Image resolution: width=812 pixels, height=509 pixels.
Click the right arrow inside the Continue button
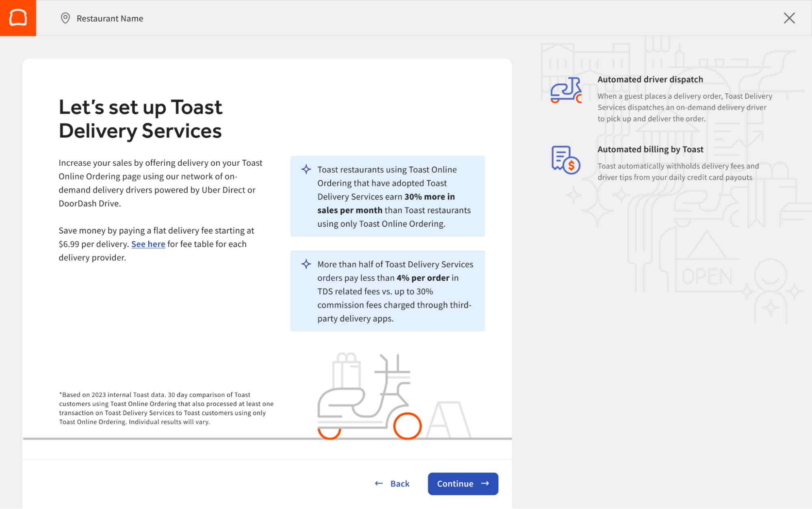click(x=486, y=483)
